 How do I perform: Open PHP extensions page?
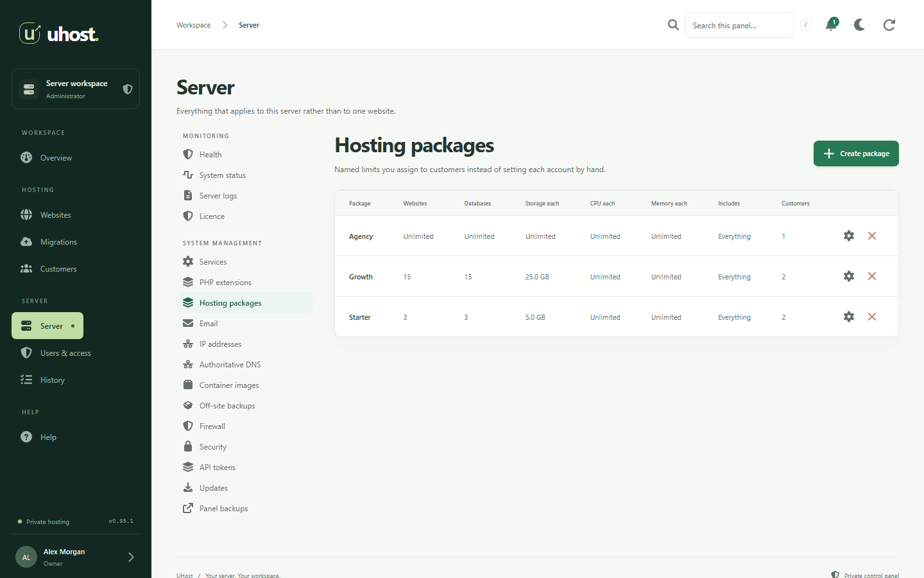(245, 283)
